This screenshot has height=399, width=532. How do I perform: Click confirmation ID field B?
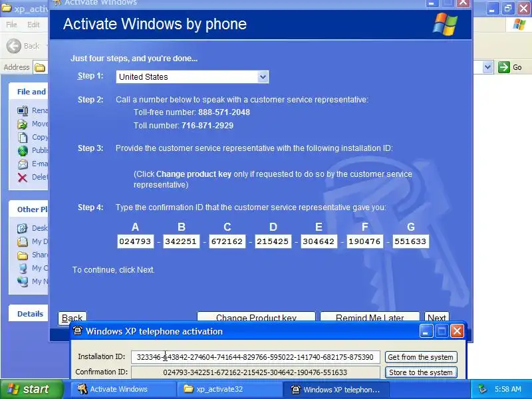tap(181, 241)
